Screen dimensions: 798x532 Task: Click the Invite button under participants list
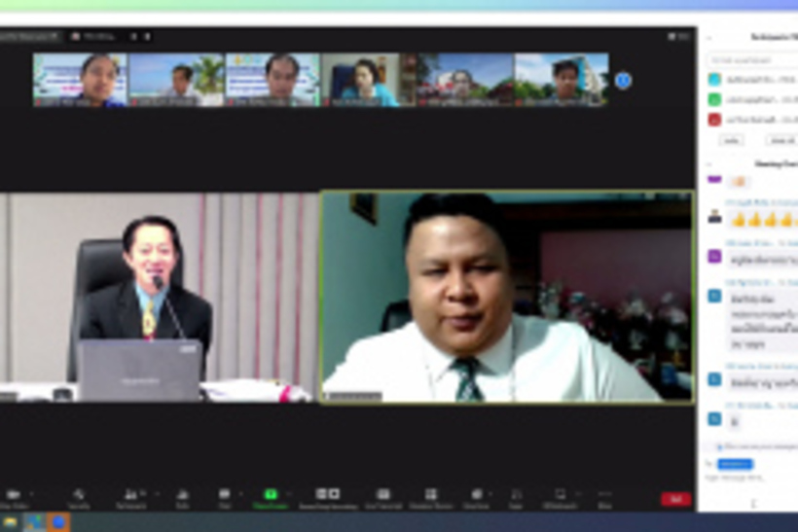click(731, 140)
